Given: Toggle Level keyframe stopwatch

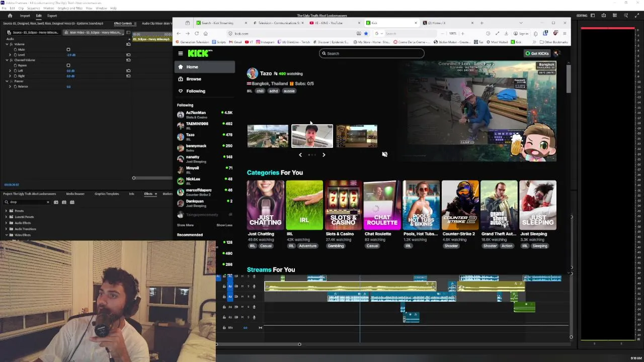Looking at the screenshot, I should pos(15,55).
